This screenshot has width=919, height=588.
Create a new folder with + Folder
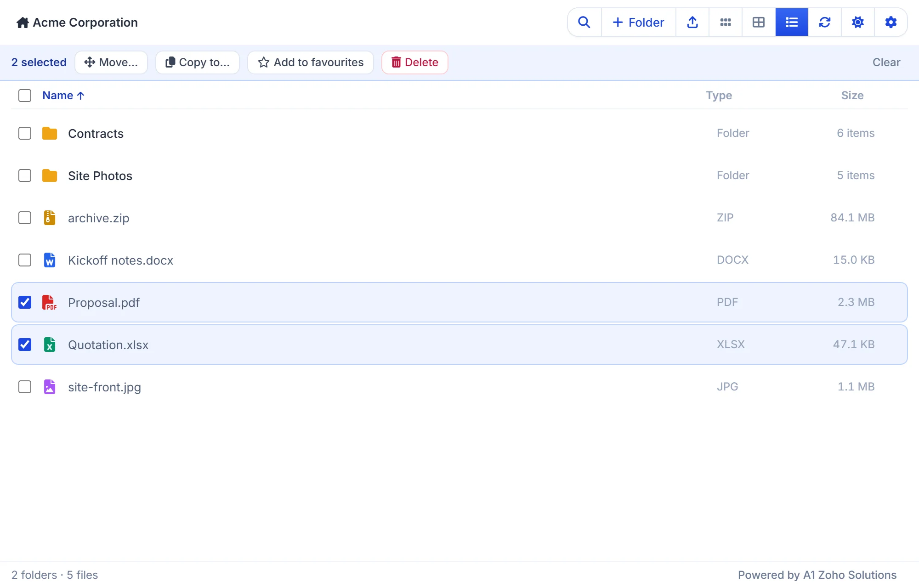pyautogui.click(x=639, y=22)
